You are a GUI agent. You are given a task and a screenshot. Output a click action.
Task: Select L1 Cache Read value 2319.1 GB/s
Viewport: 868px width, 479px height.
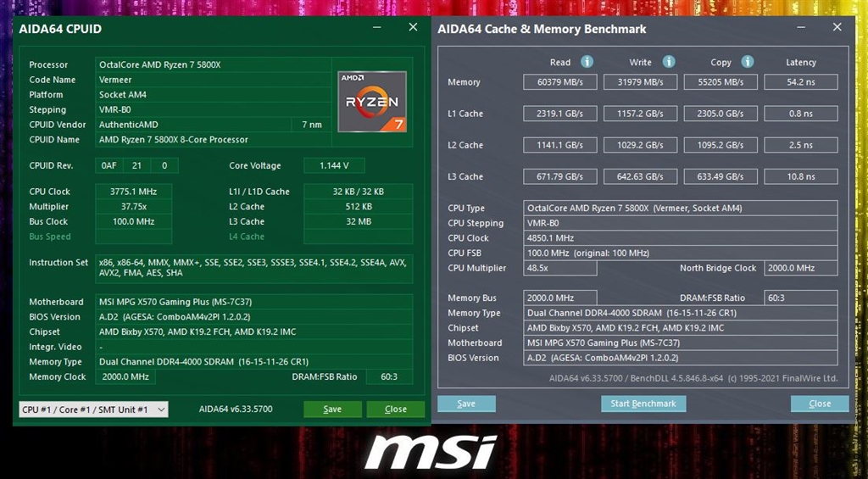click(x=560, y=114)
